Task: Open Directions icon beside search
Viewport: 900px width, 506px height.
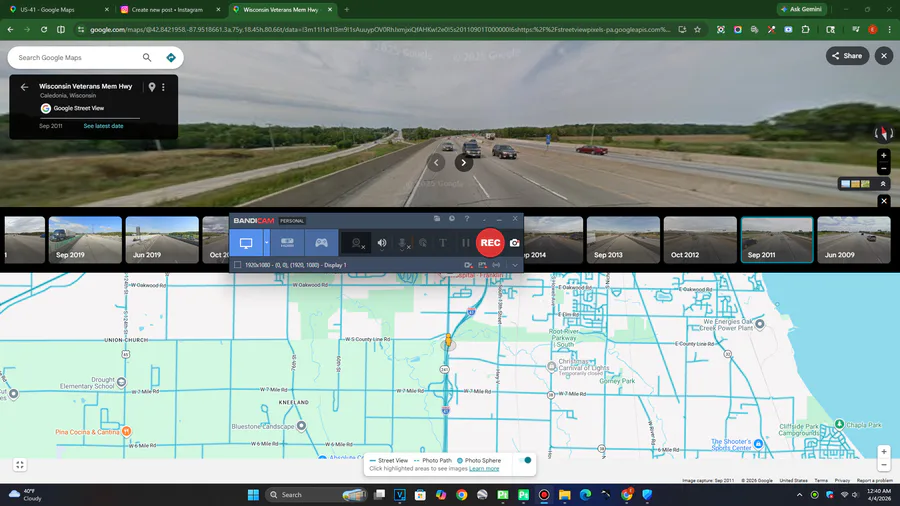Action: (170, 57)
